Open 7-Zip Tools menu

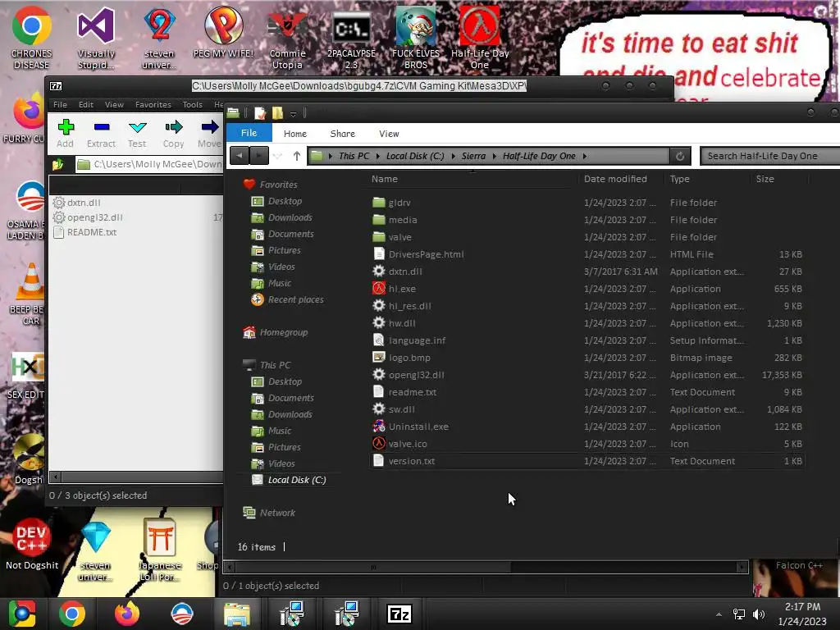(192, 104)
